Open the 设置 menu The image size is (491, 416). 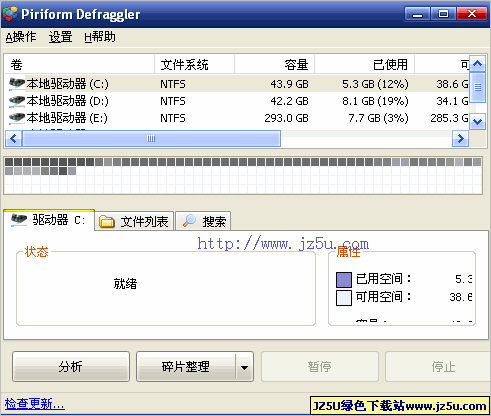pos(60,37)
